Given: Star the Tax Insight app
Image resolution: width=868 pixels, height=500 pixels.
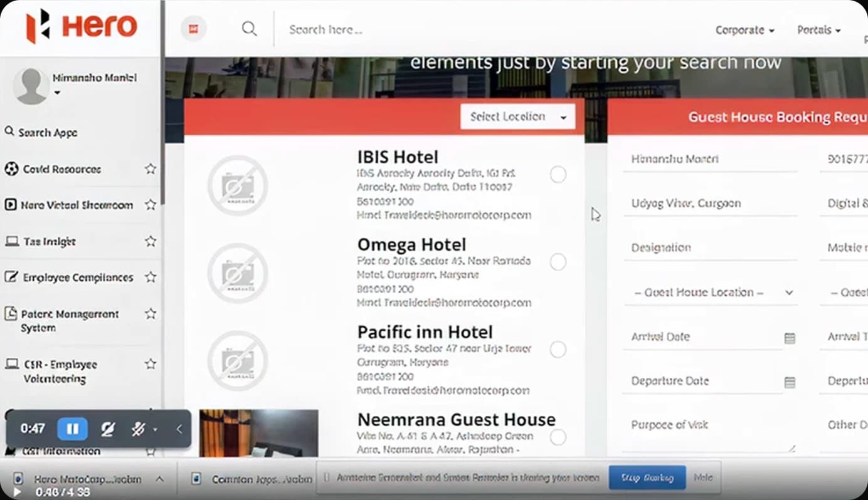Looking at the screenshot, I should pos(151,241).
